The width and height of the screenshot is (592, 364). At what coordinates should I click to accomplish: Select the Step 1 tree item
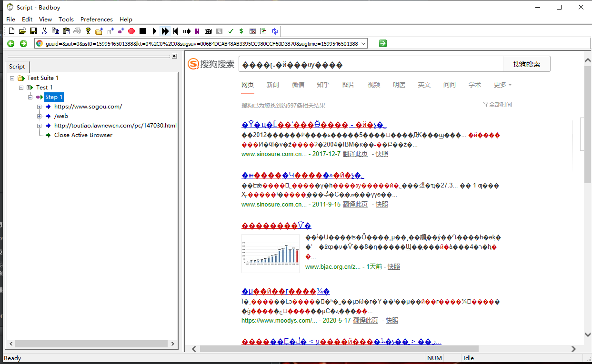coord(54,97)
